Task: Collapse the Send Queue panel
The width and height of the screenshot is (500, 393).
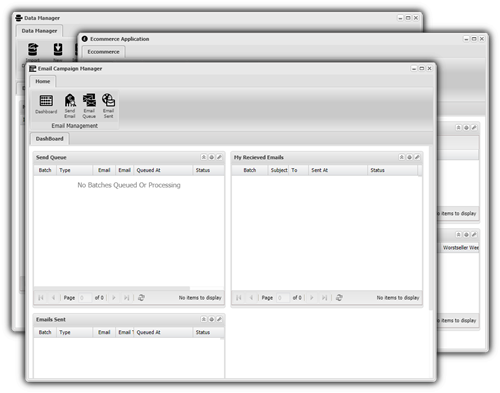Action: 204,157
